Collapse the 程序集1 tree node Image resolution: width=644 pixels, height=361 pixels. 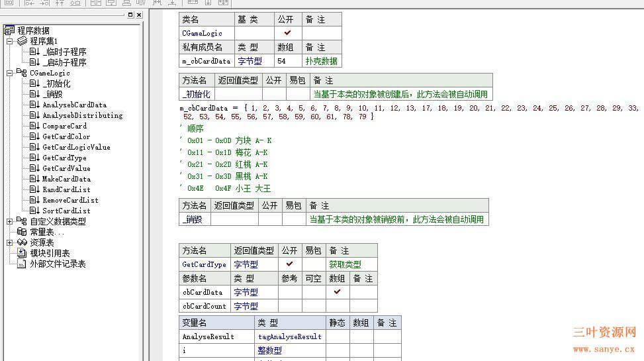[9, 41]
